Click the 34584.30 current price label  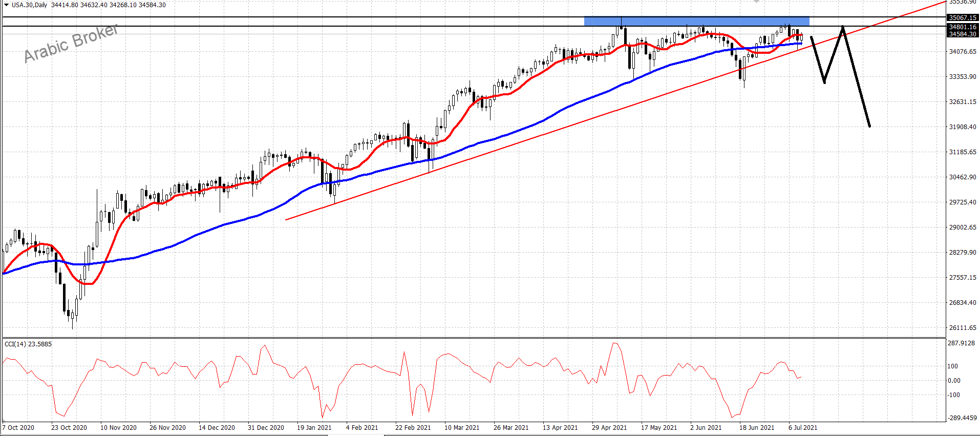[963, 34]
